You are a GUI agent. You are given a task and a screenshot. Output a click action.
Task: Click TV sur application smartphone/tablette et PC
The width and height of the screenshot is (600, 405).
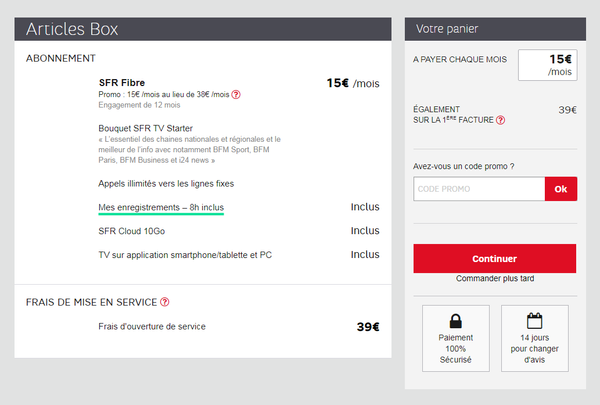point(185,255)
